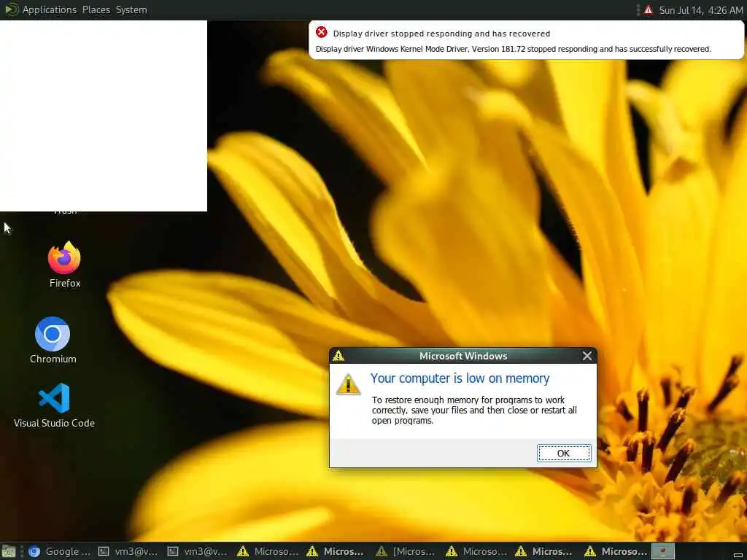Viewport: 747px width, 560px height.
Task: Click the dialog text 'To restore enough memory'
Action: pyautogui.click(x=474, y=410)
